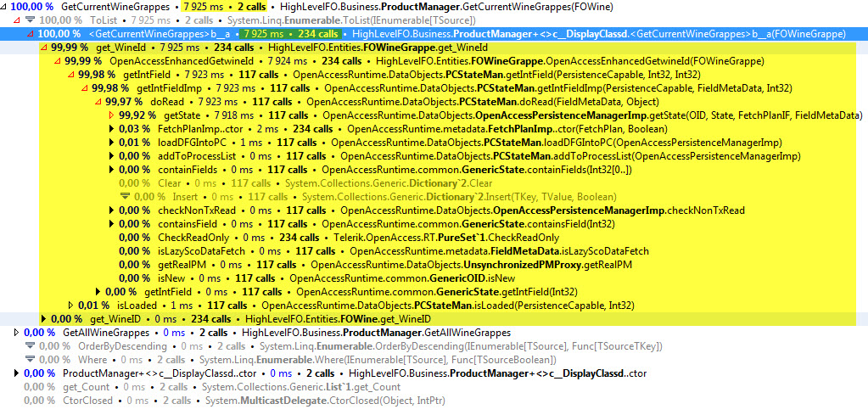868x415 pixels.
Task: Click the filter icon next to Dictionary Insert row
Action: 125,196
